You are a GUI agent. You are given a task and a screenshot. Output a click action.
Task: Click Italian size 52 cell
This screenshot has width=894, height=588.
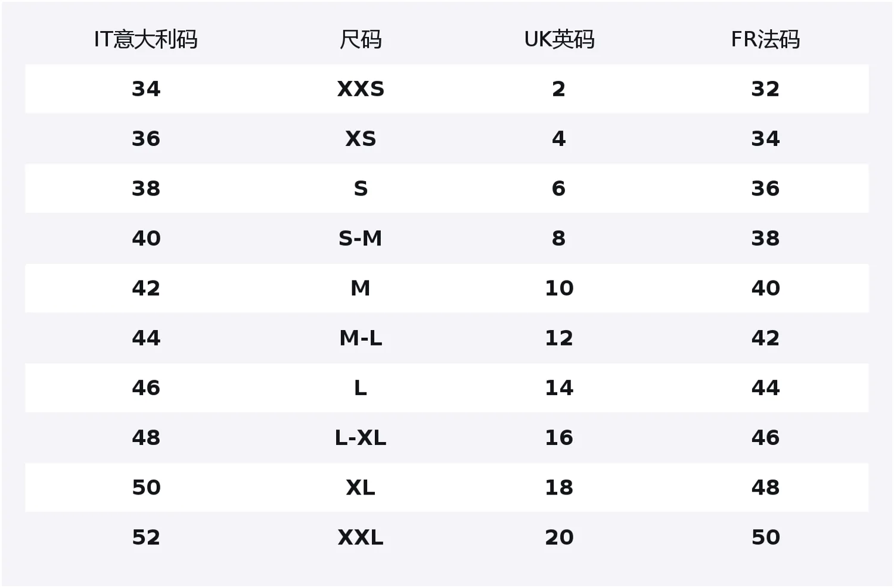point(146,537)
